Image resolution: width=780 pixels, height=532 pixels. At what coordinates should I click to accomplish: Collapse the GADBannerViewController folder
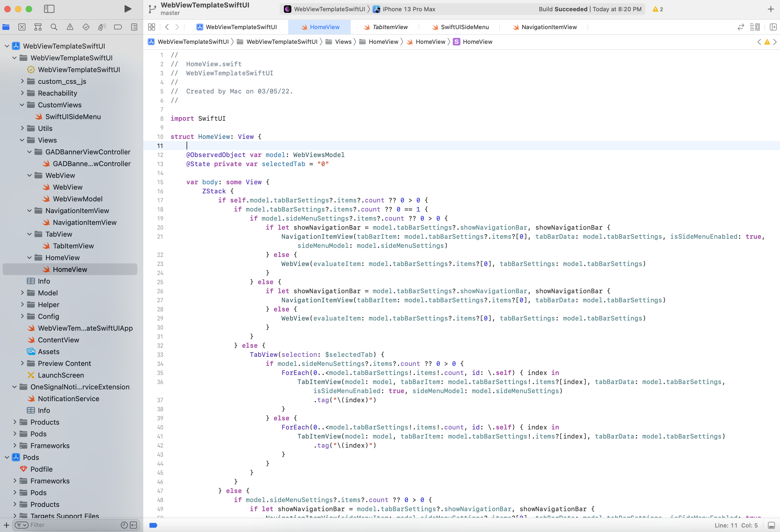click(x=29, y=152)
